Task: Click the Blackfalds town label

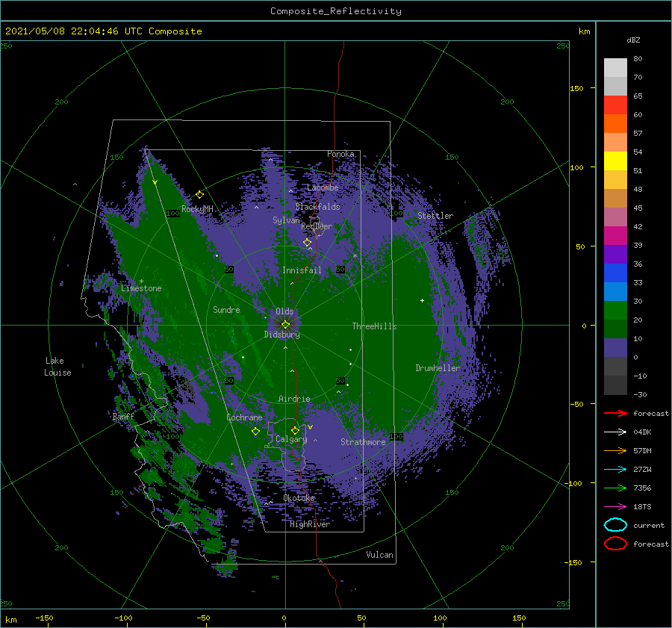Action: [x=317, y=207]
